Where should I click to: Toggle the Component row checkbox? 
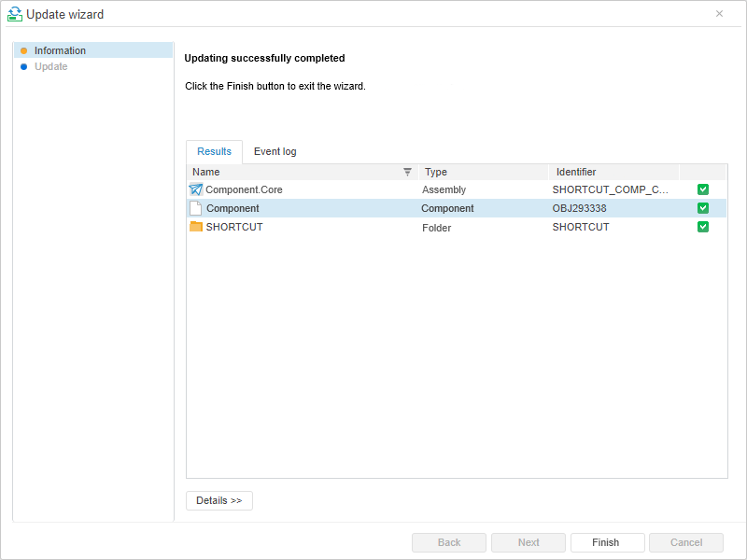coord(703,208)
